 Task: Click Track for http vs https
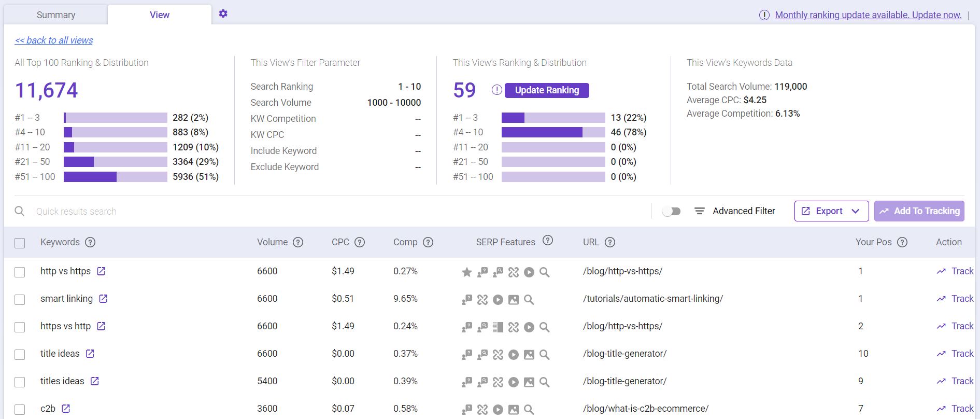(962, 271)
